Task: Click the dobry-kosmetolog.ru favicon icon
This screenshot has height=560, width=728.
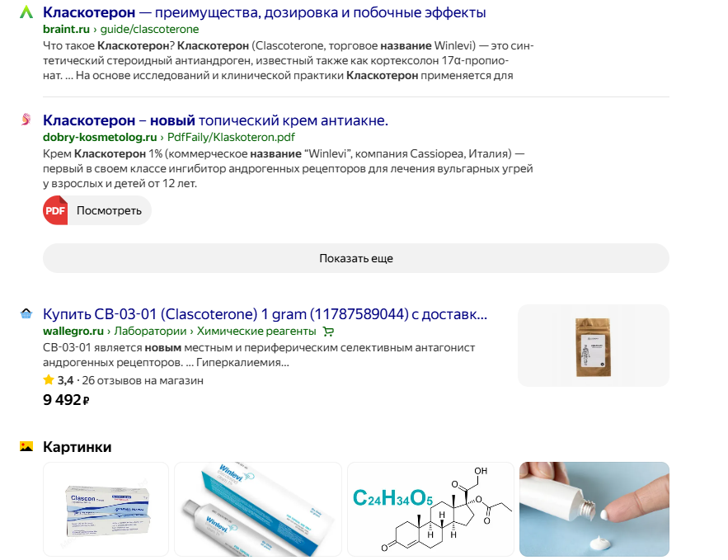Action: pos(26,120)
